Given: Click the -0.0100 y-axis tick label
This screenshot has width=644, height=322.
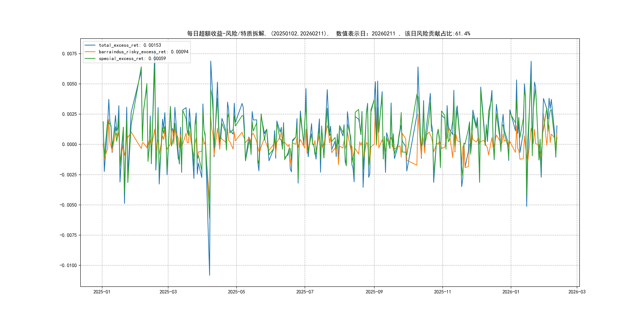Looking at the screenshot, I should point(68,265).
